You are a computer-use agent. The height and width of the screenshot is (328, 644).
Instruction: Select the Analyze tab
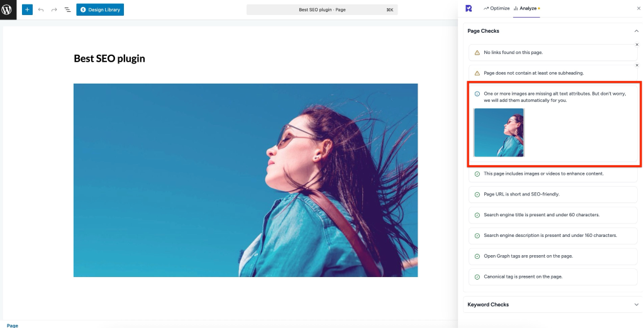[526, 8]
